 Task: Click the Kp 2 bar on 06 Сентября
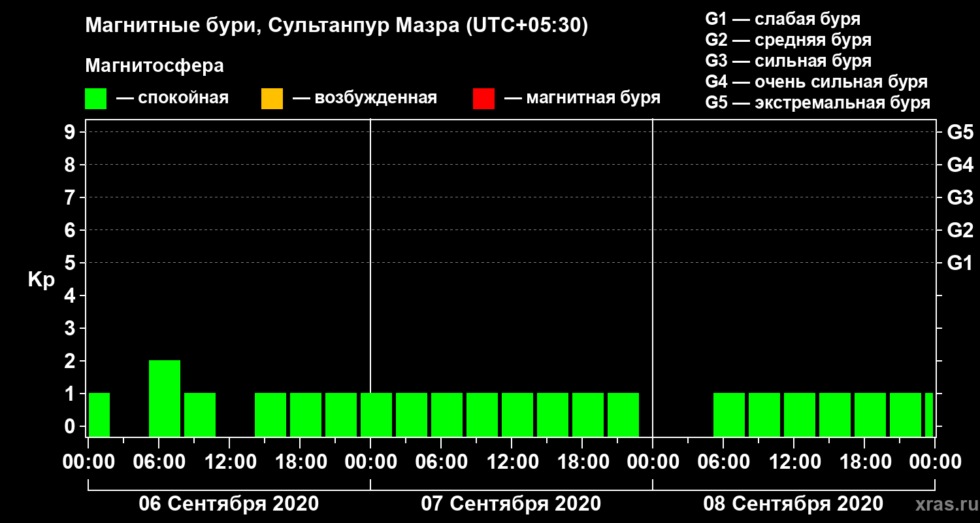click(x=165, y=398)
